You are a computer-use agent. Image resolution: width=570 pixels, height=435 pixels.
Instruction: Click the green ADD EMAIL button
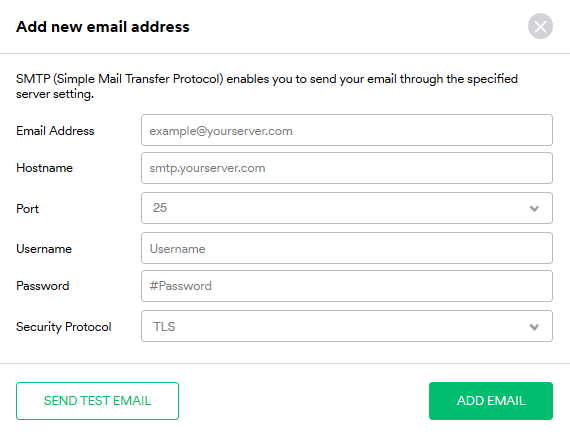point(491,401)
